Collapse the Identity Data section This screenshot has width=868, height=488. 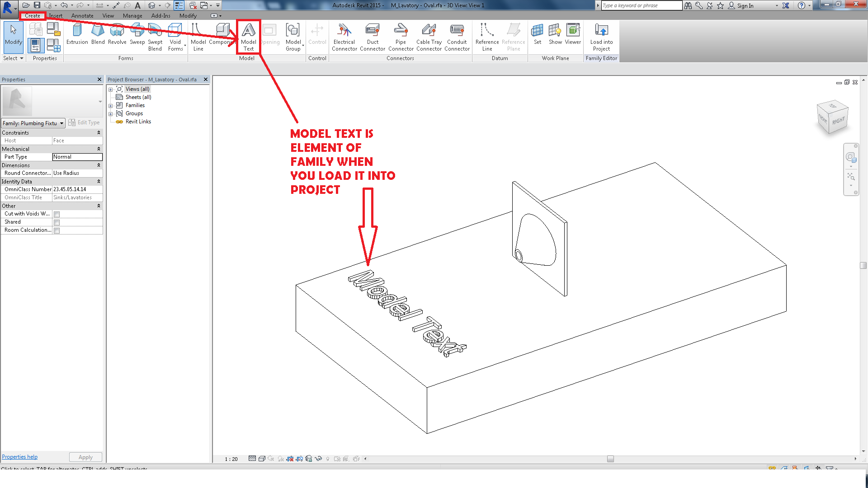pos(99,181)
